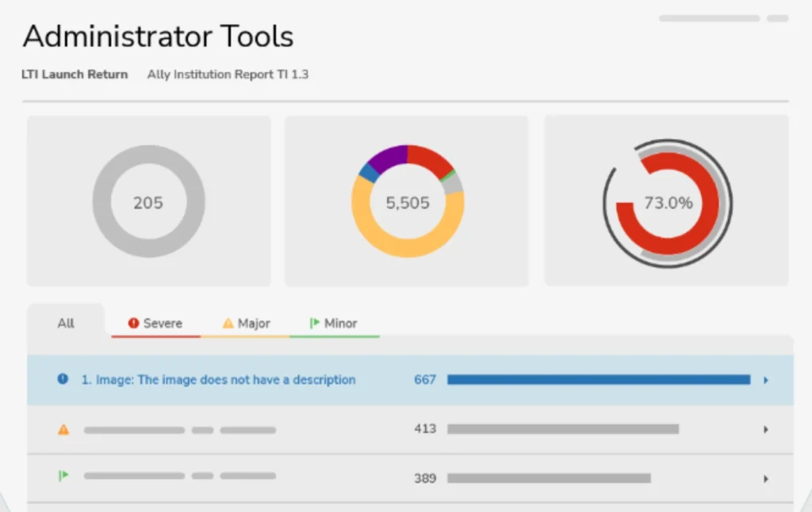Click the 73.0% accessibility score gauge
This screenshot has height=512, width=812.
click(668, 203)
